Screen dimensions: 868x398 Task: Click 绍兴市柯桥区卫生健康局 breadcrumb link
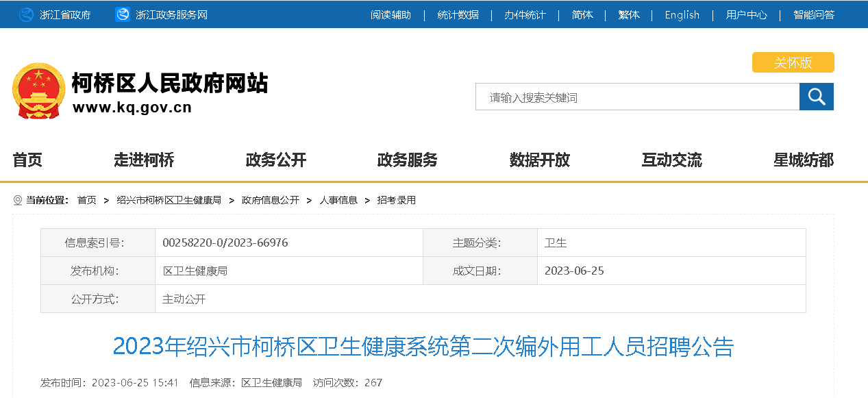click(169, 200)
